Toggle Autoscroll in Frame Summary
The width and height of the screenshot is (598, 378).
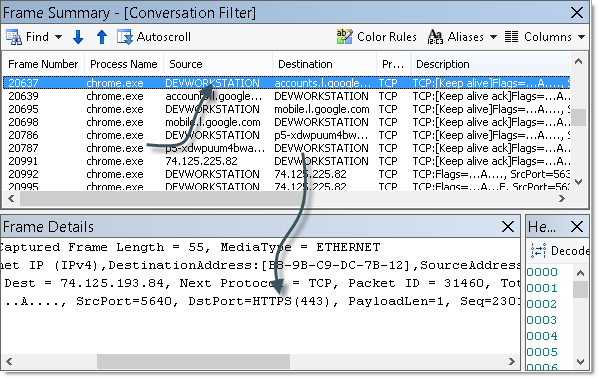[x=154, y=37]
